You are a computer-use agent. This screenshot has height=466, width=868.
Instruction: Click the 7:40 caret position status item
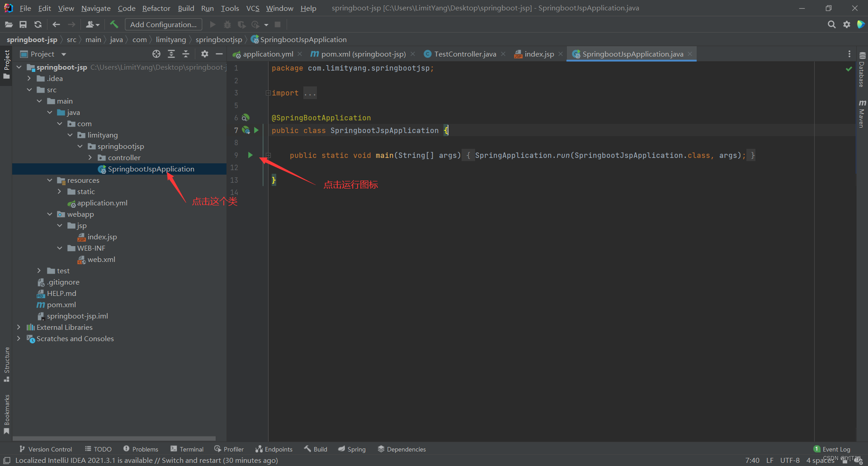752,460
